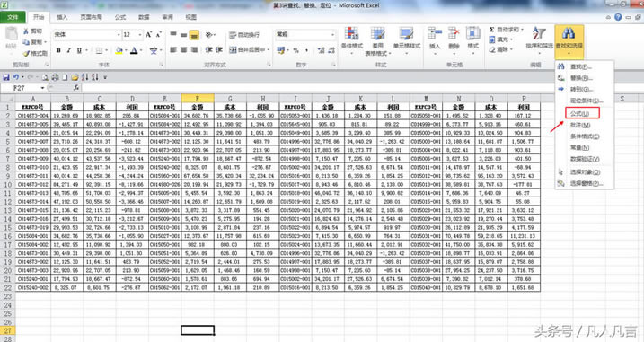644x342 pixels.
Task: Click the Merge and Center icon
Action: [x=233, y=50]
